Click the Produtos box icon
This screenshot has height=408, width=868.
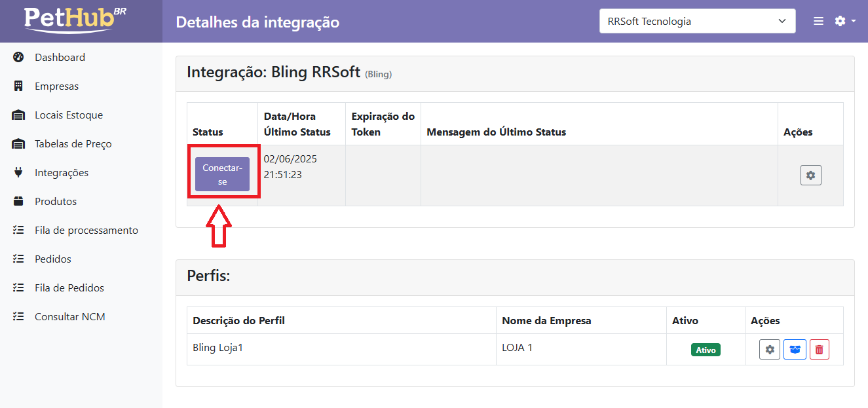click(18, 201)
